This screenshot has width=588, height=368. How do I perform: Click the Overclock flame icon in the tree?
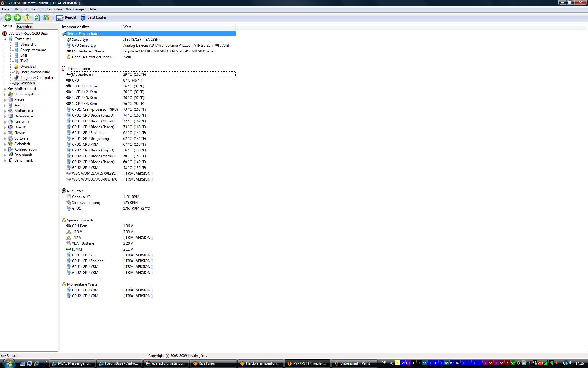pyautogui.click(x=17, y=67)
